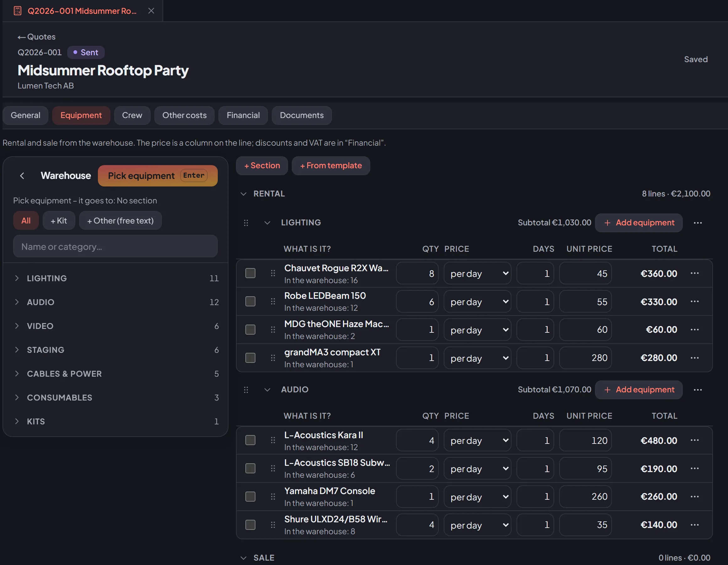
Task: Select the MDG theONE Haze checkbox
Action: (x=250, y=330)
